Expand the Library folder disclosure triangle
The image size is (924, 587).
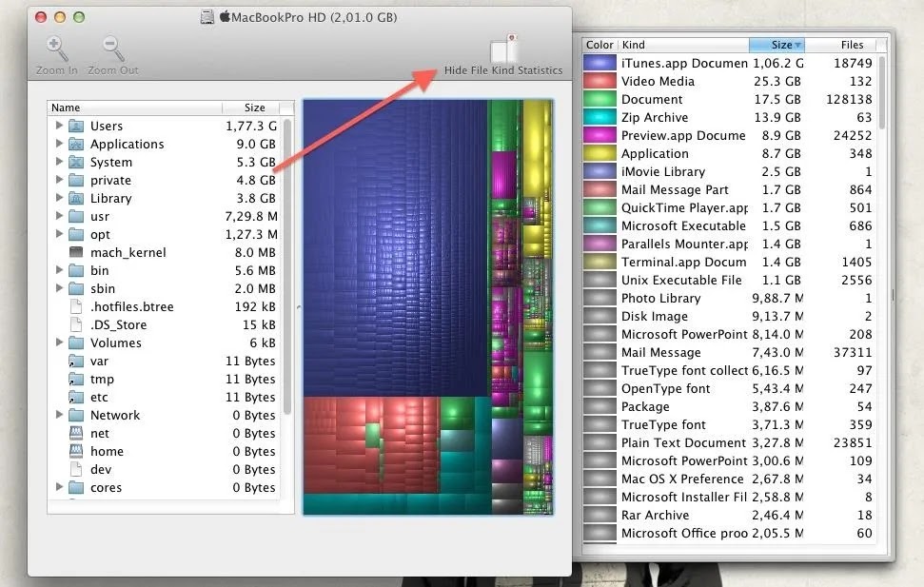[x=59, y=198]
